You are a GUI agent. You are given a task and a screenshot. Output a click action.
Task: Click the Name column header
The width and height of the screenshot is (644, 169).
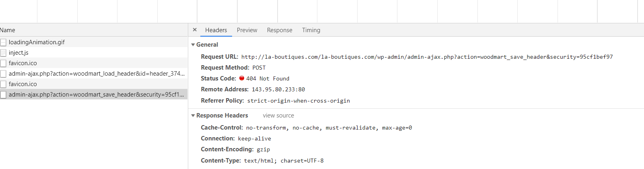8,30
